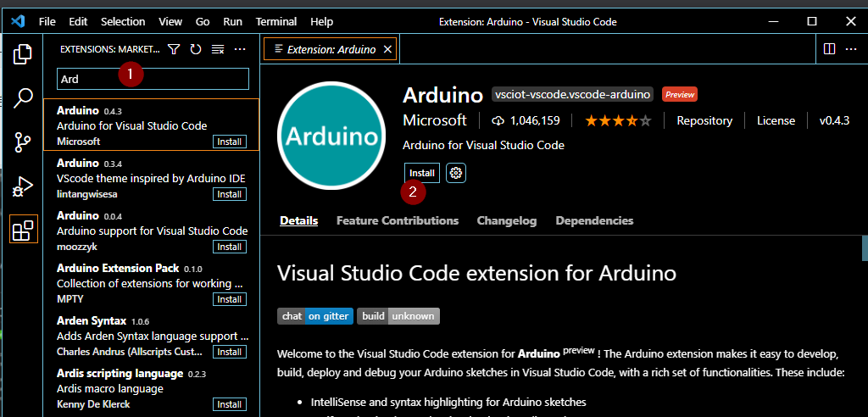Open the Search view in activity bar
The width and height of the screenshot is (868, 417).
23,98
